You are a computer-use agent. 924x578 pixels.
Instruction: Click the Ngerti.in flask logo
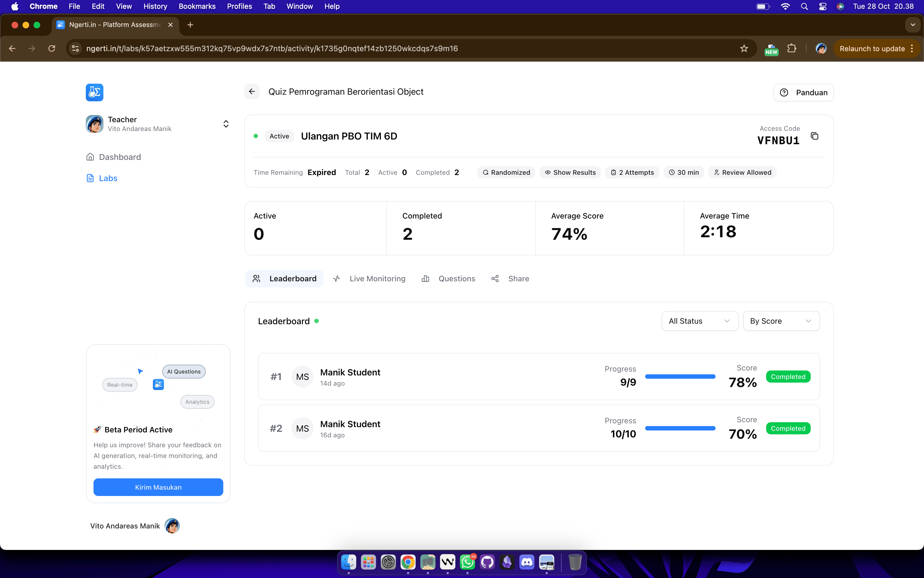94,92
